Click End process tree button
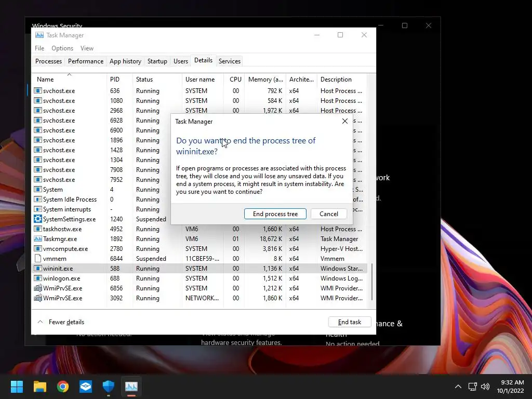Screen dimensions: 532x399 pos(275,214)
